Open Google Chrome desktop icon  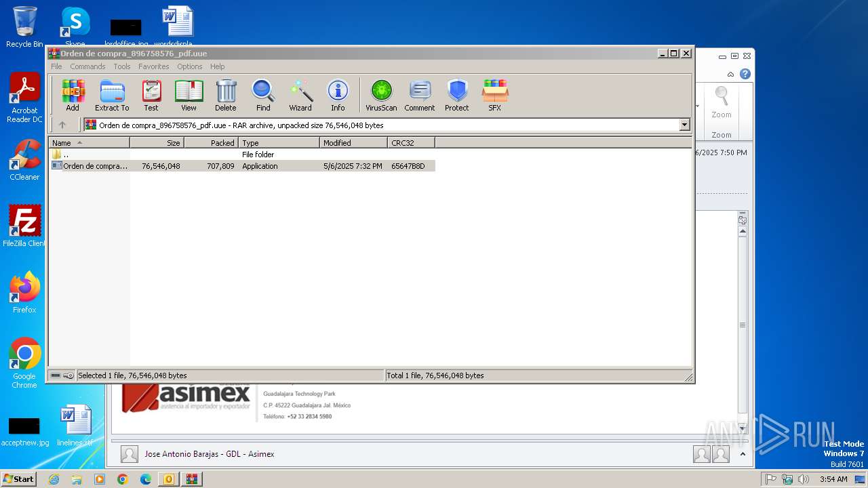pyautogui.click(x=24, y=363)
